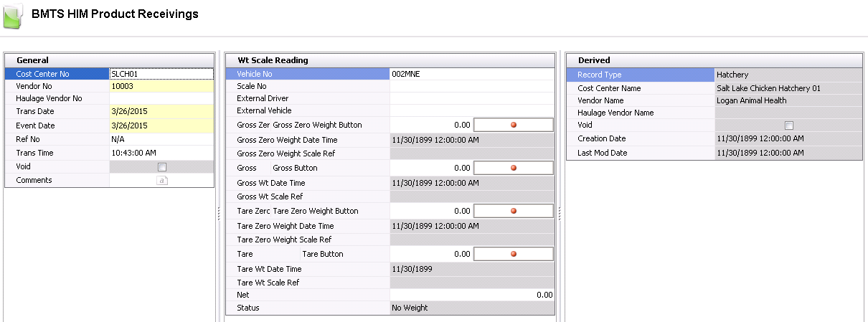Click the Trans Time field 10:43:00 AM
This screenshot has height=322, width=868.
tap(161, 153)
